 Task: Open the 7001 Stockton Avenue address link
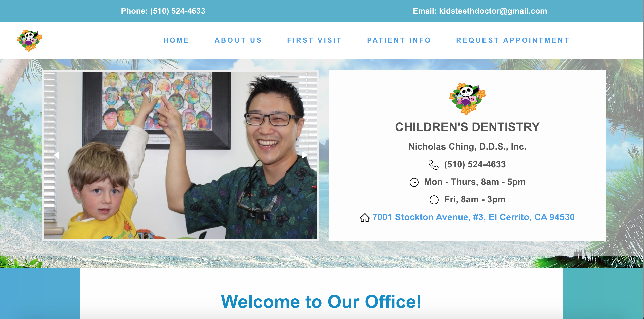tap(473, 217)
